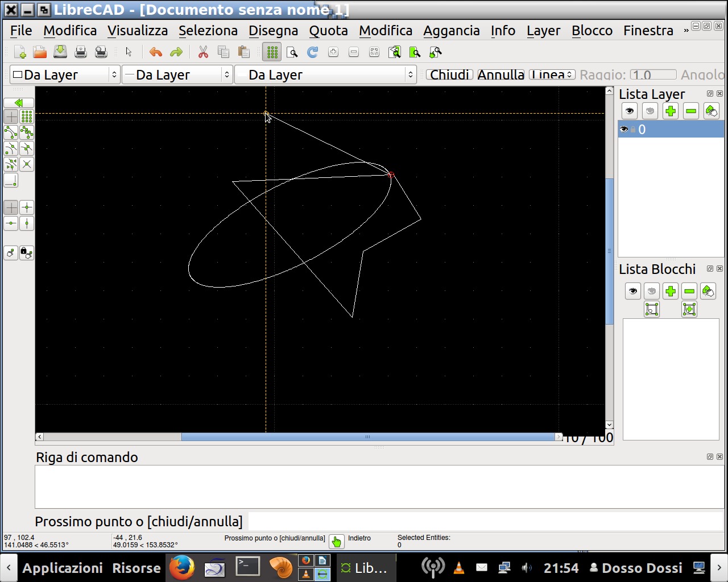Open a file using the folder icon
This screenshot has height=582, width=728.
40,52
